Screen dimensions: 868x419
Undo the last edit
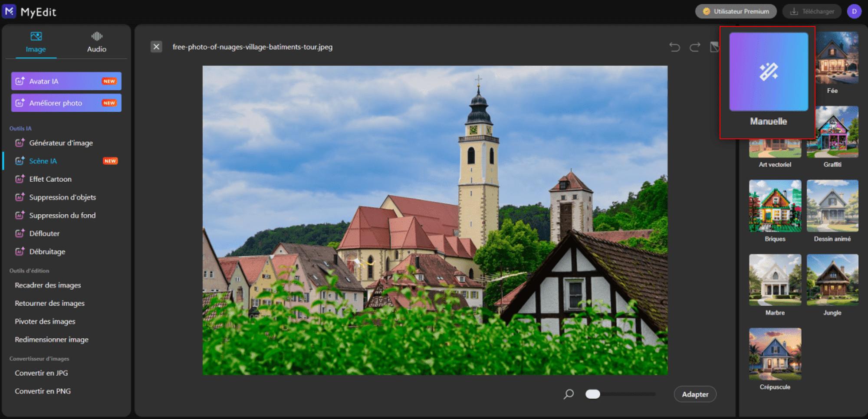[x=674, y=47]
